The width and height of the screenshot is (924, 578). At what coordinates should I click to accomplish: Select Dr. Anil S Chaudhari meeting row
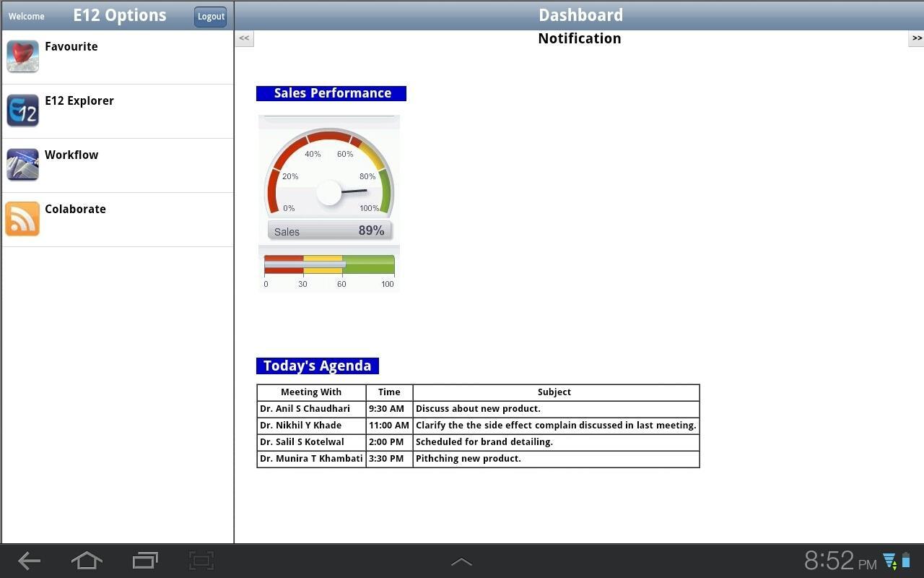[478, 409]
